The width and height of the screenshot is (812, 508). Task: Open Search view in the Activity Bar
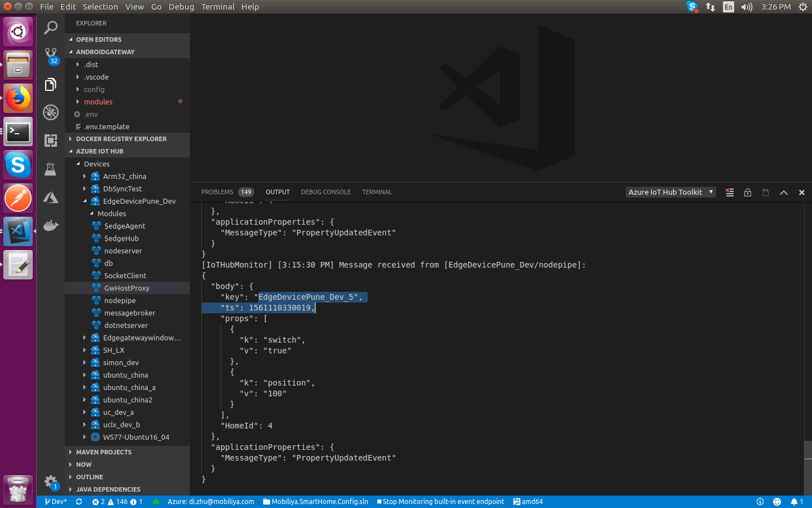[51, 28]
